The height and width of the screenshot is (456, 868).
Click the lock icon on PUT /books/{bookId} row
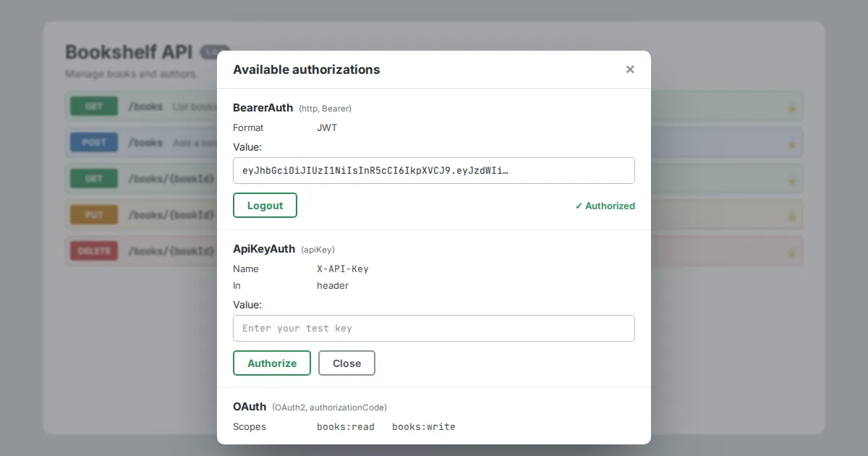pos(792,216)
